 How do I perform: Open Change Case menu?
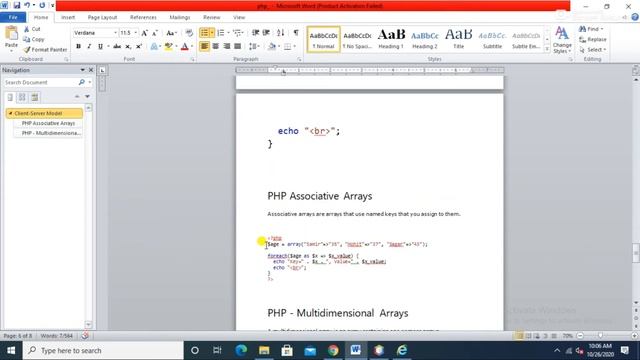point(171,33)
